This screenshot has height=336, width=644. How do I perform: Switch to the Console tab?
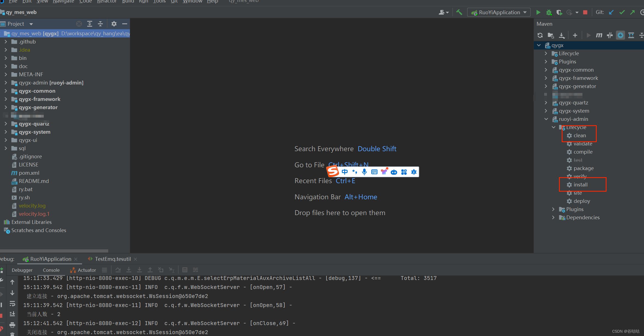51,270
